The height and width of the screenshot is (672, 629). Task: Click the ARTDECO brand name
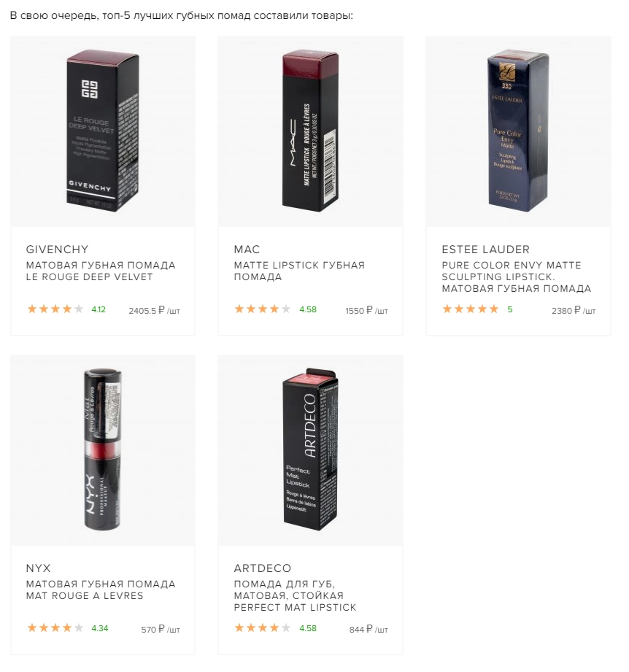click(x=262, y=568)
